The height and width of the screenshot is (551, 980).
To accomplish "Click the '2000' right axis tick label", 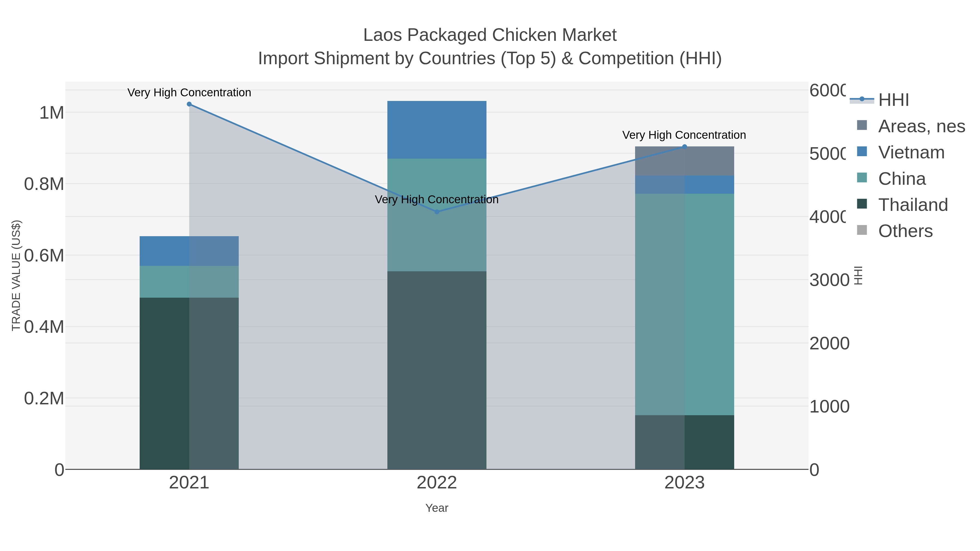I will coord(829,343).
